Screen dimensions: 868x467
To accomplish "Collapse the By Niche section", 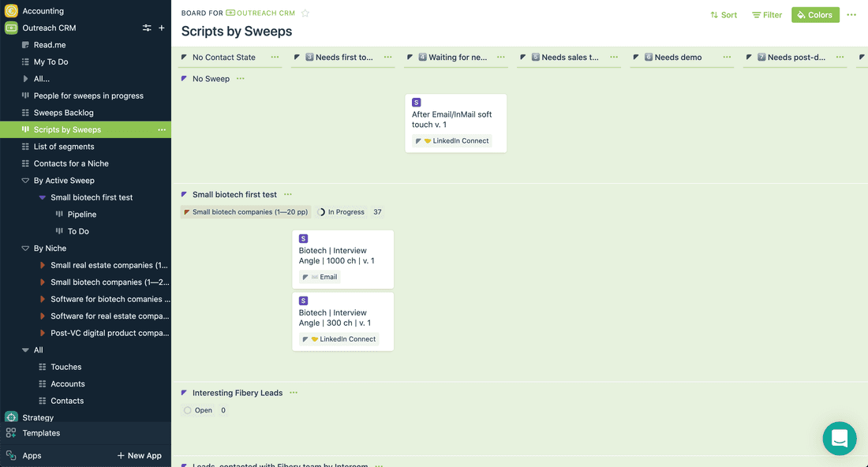I will point(25,248).
